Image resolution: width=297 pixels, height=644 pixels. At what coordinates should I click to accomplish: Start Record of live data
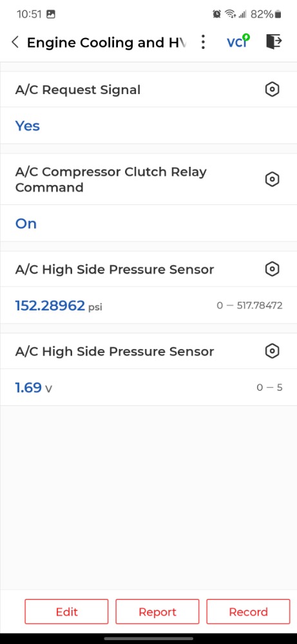pos(248,612)
